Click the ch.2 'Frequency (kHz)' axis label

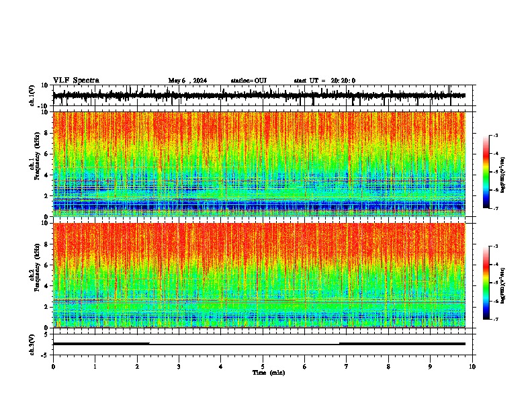coord(37,267)
